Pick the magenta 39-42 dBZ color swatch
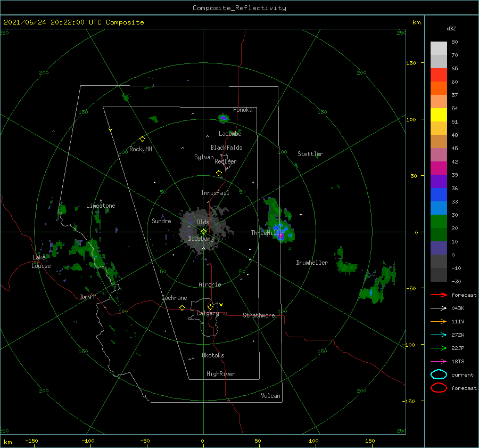The width and height of the screenshot is (479, 448). pos(439,168)
